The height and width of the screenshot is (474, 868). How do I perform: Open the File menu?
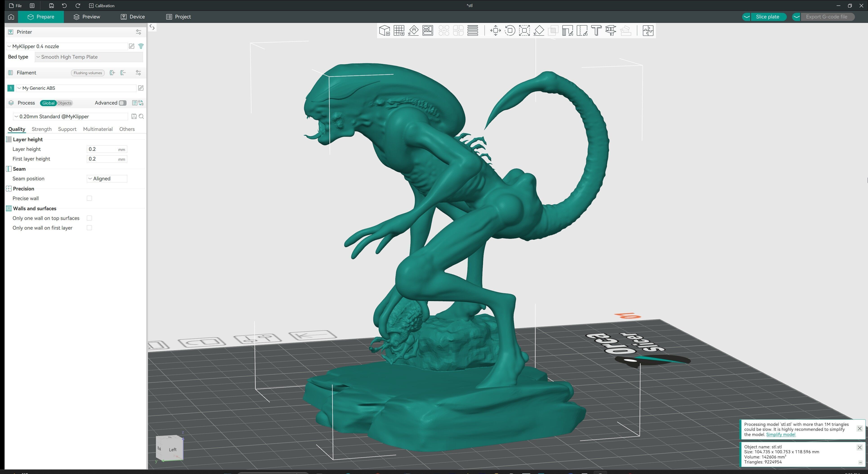[x=16, y=6]
